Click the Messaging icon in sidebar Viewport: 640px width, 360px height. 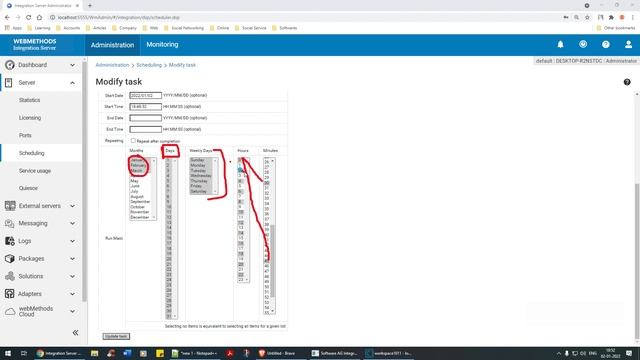(x=10, y=223)
